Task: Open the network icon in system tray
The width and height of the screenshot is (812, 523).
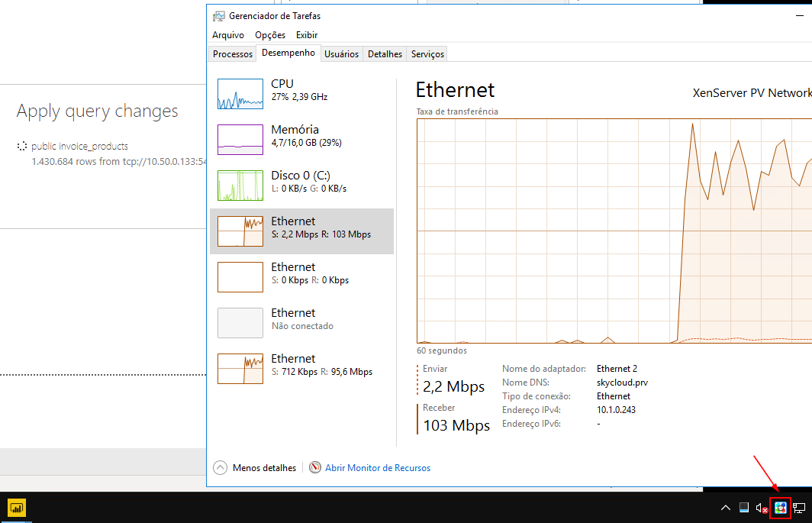Action: pos(799,508)
